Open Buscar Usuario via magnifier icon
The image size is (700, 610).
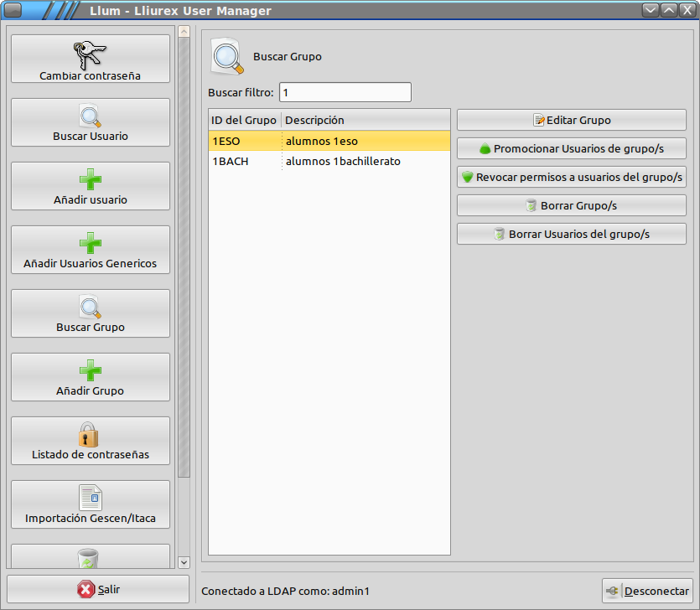tap(90, 116)
